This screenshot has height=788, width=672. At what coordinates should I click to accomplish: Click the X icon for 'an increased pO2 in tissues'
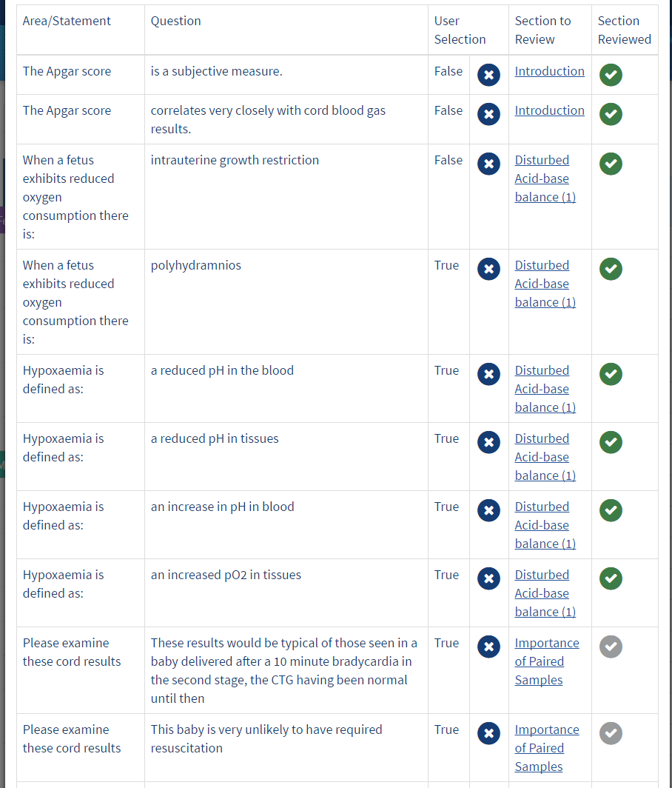[488, 578]
